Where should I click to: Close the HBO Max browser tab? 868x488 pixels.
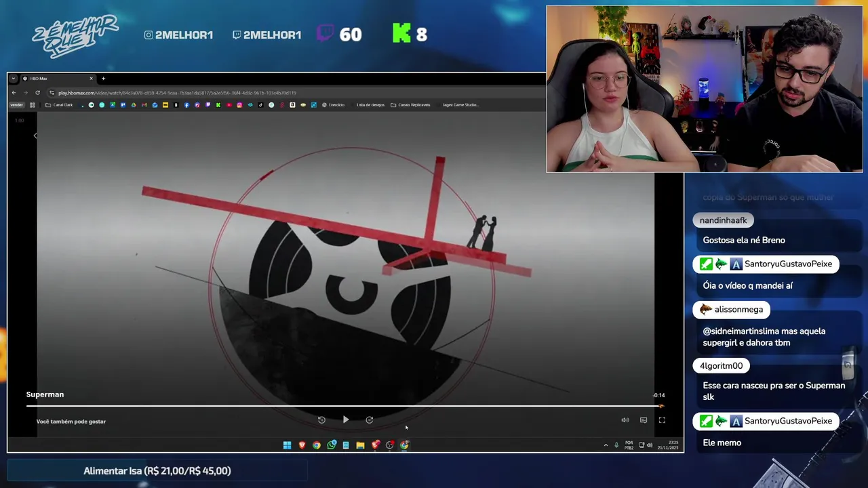[x=91, y=79]
